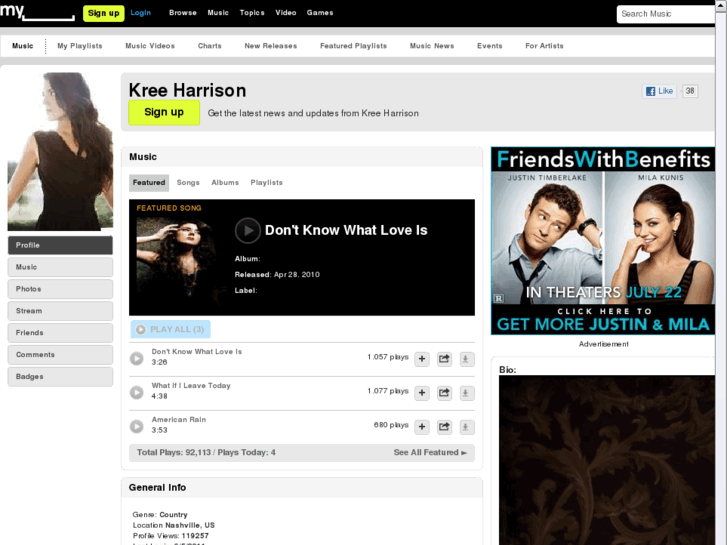Play the featured song Don't Know What Love Is
This screenshot has height=545, width=727.
click(248, 231)
